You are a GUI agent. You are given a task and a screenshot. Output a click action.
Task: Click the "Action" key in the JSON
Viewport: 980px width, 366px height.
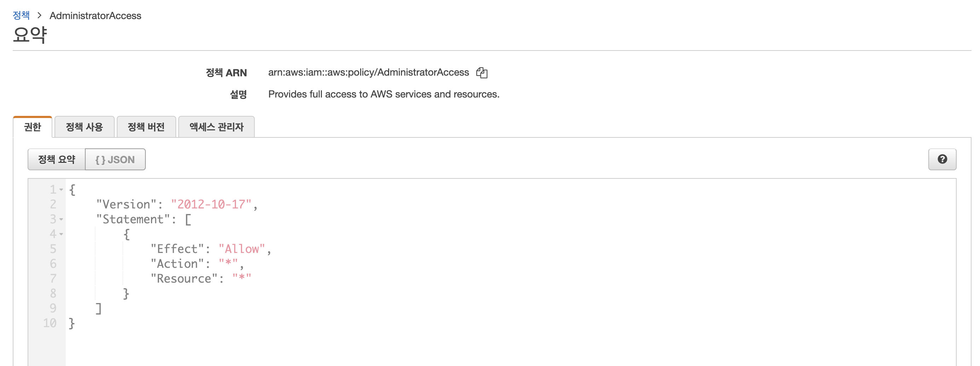tap(177, 264)
